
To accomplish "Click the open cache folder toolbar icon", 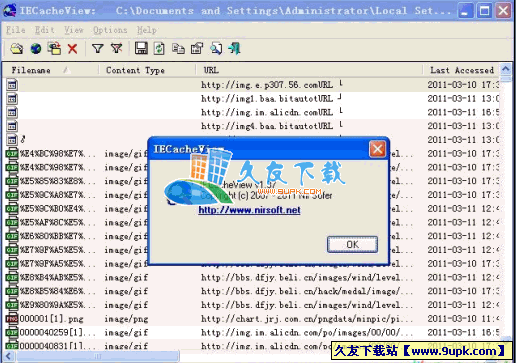I will [17, 49].
